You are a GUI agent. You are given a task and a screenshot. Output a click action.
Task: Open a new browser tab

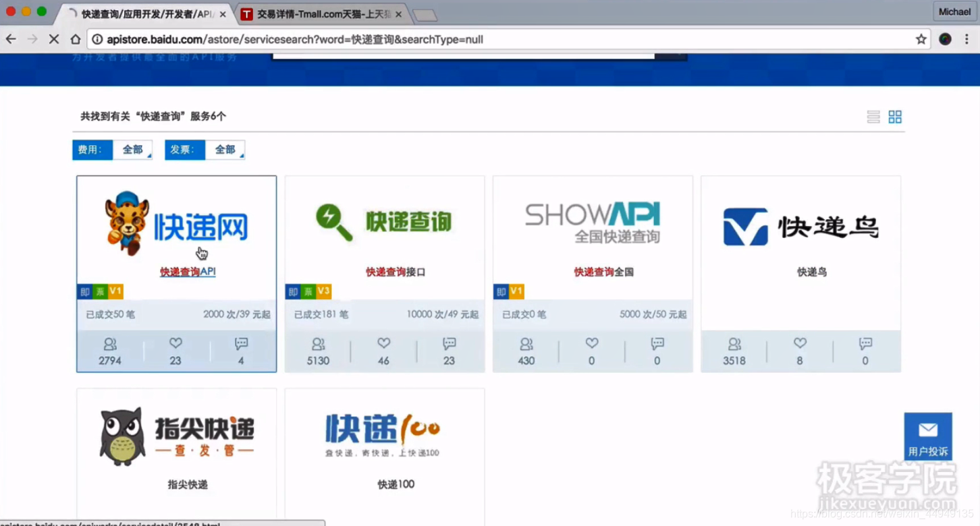pyautogui.click(x=425, y=15)
